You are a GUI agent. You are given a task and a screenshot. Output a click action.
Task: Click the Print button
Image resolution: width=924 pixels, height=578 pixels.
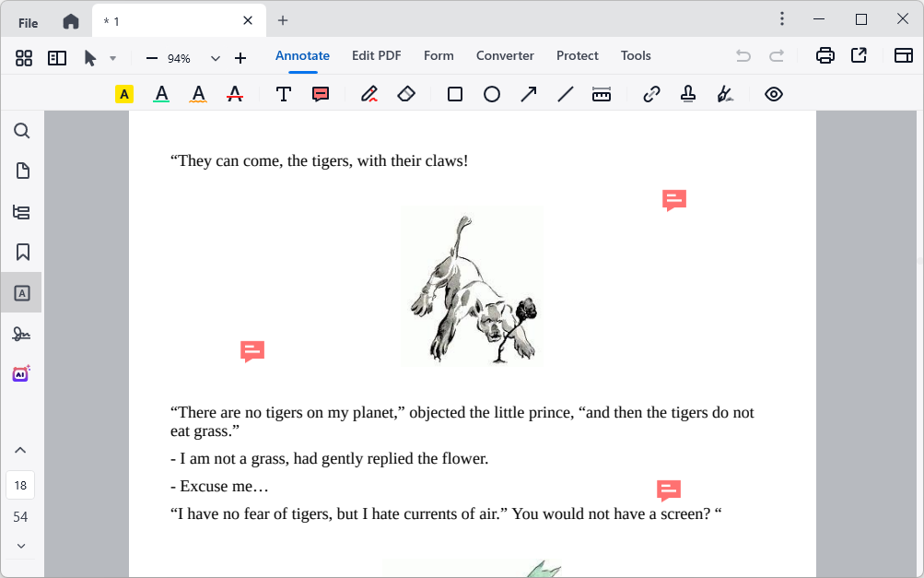pyautogui.click(x=825, y=55)
